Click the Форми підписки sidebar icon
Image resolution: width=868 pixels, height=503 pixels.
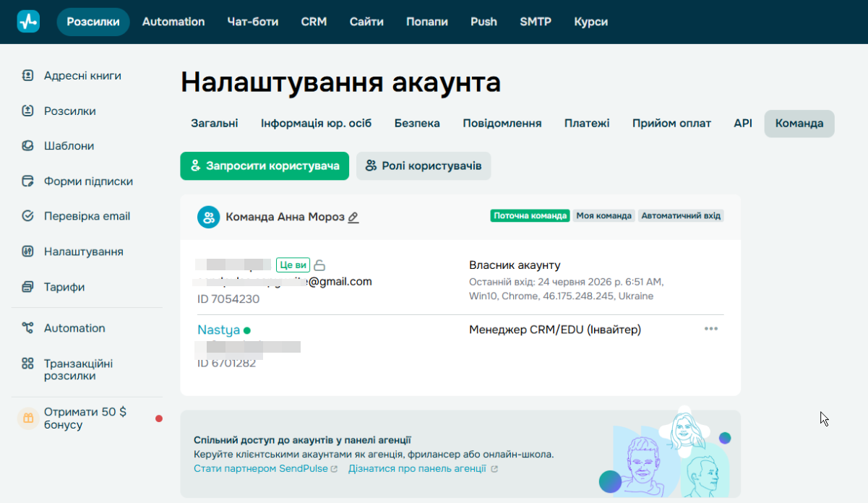tap(28, 181)
